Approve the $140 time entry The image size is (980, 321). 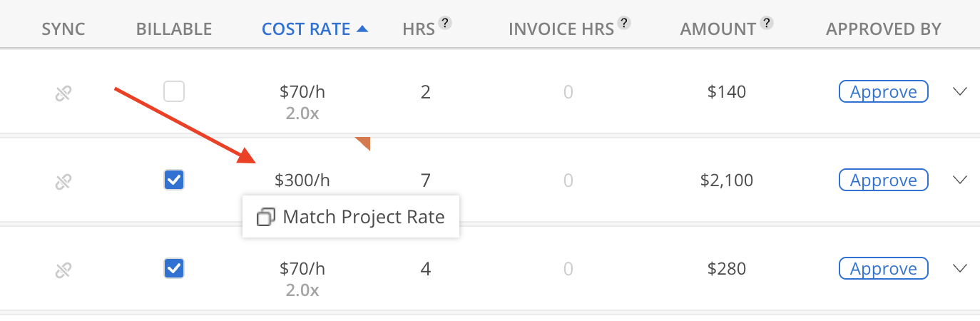[x=883, y=91]
